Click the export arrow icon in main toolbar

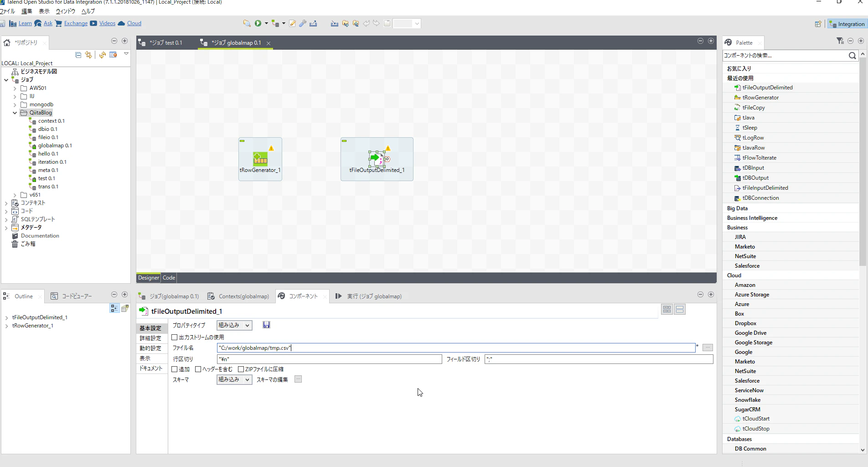tap(313, 23)
